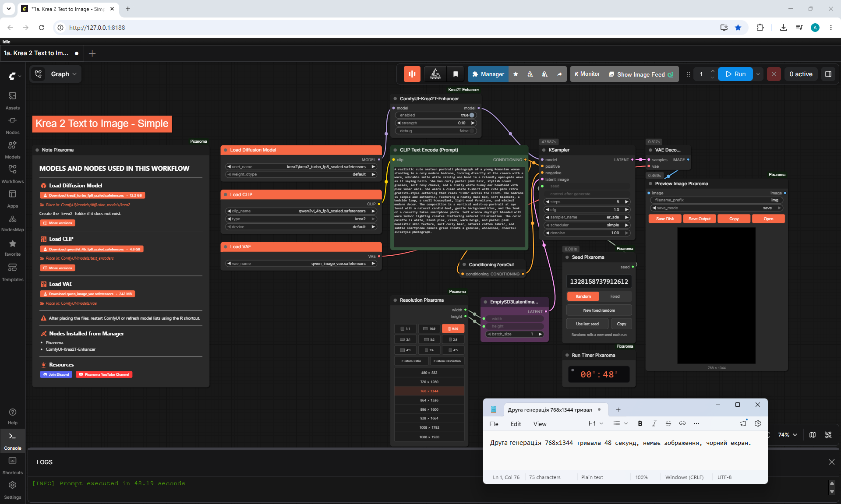Run the workflow
Viewport: 841px width, 504px height.
(x=735, y=74)
